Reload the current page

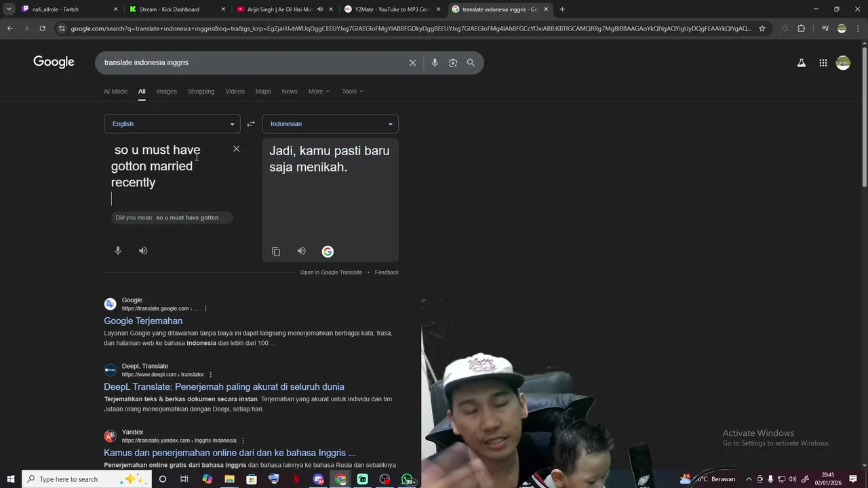[x=42, y=28]
